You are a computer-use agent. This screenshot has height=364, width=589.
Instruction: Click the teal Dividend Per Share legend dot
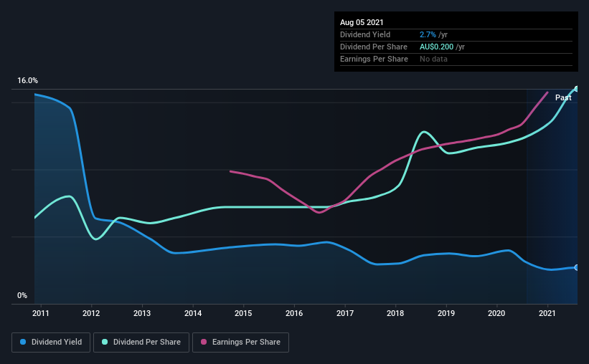point(105,342)
